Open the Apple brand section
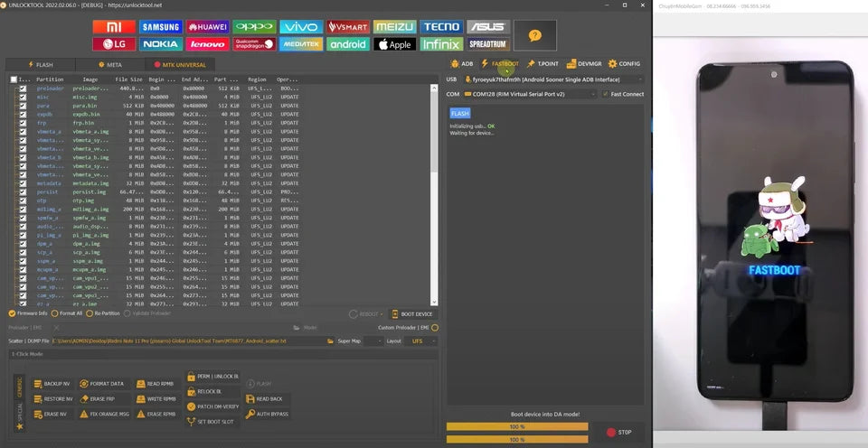 click(394, 43)
